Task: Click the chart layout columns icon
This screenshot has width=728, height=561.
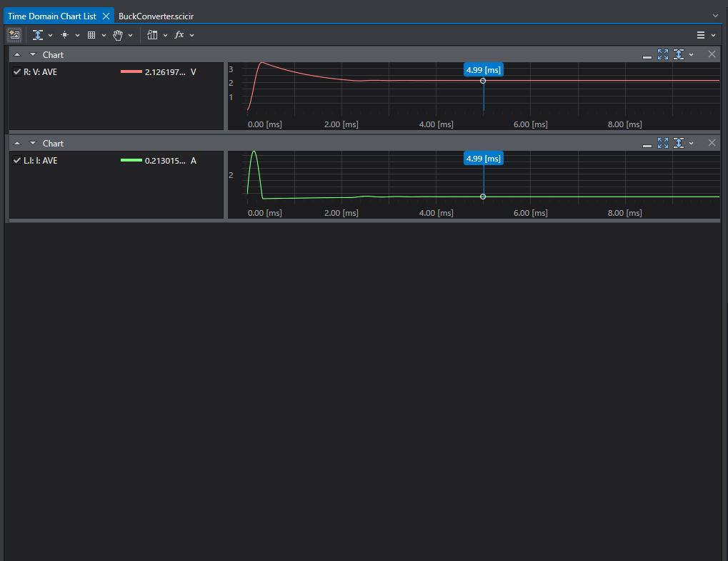Action: tap(152, 35)
